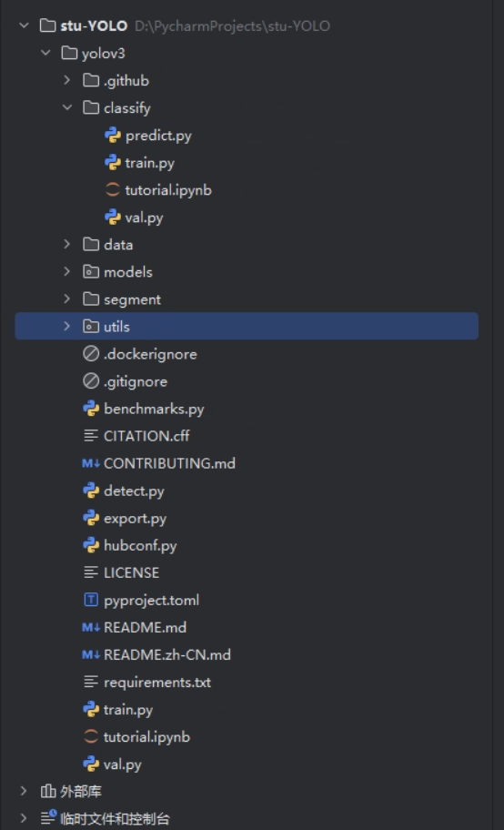The width and height of the screenshot is (504, 830).
Task: Select the models folder
Action: (128, 272)
